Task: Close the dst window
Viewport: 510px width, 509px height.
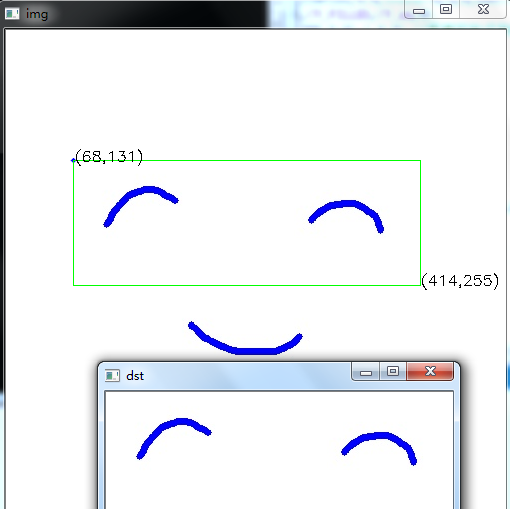Action: 430,371
